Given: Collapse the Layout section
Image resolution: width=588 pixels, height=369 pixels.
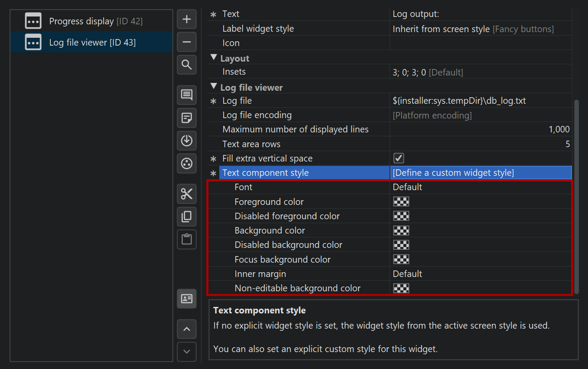Looking at the screenshot, I should (214, 58).
